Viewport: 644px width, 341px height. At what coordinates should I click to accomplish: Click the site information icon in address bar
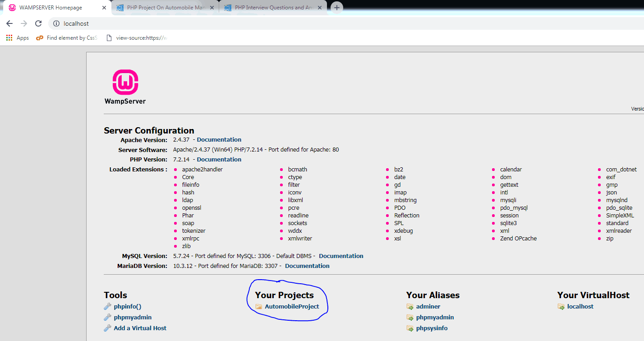pyautogui.click(x=56, y=23)
